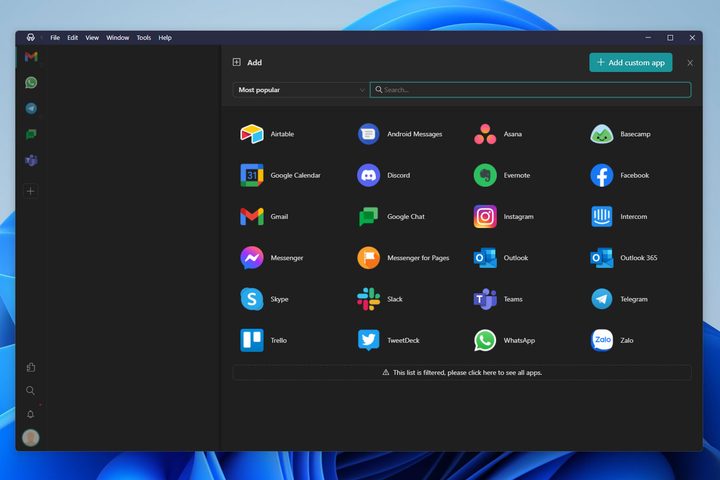This screenshot has width=720, height=480.
Task: Add the Asana app
Action: 498,134
